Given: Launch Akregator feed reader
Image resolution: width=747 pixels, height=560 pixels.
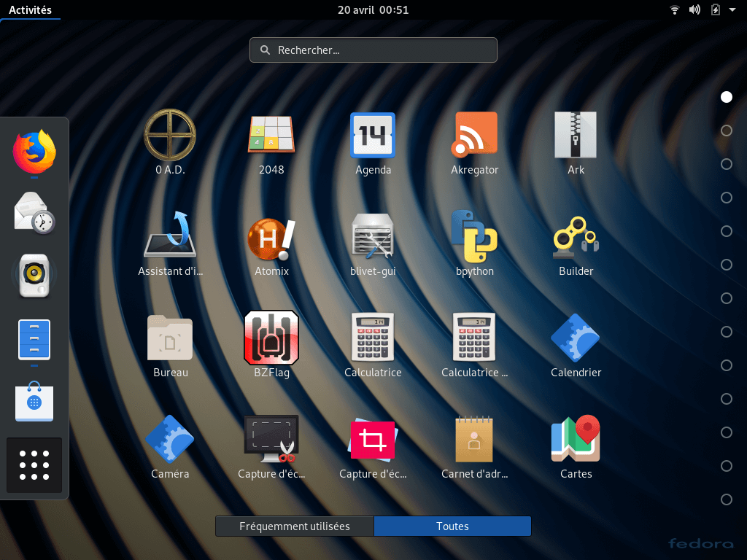Looking at the screenshot, I should [474, 135].
